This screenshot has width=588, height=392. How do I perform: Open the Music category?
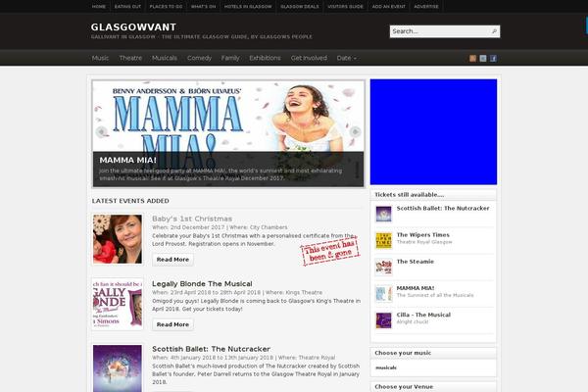100,58
